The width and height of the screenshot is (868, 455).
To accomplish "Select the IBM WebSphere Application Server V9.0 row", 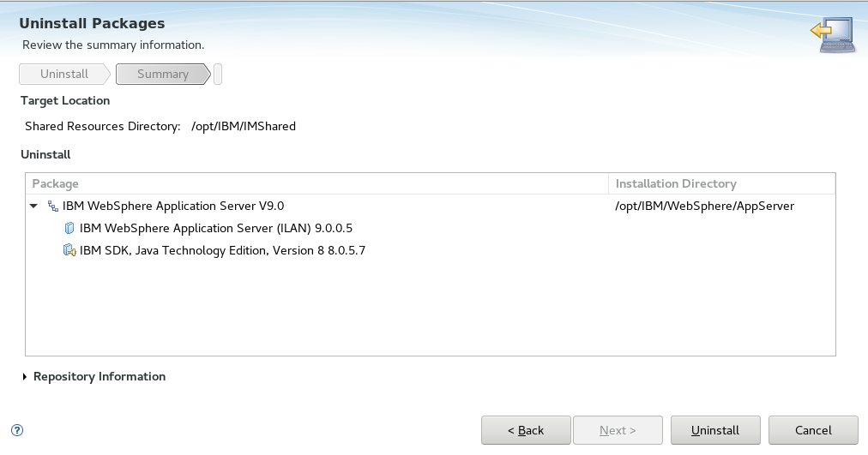I will tap(430, 207).
